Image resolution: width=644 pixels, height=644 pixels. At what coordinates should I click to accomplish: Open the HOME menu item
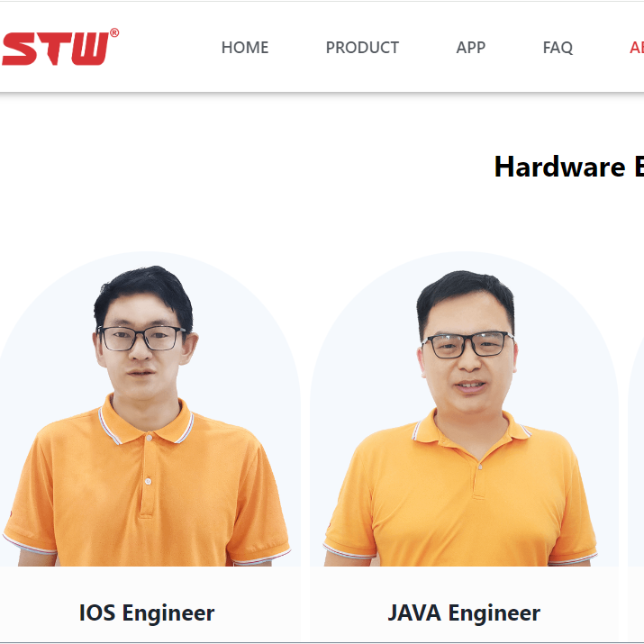click(245, 48)
